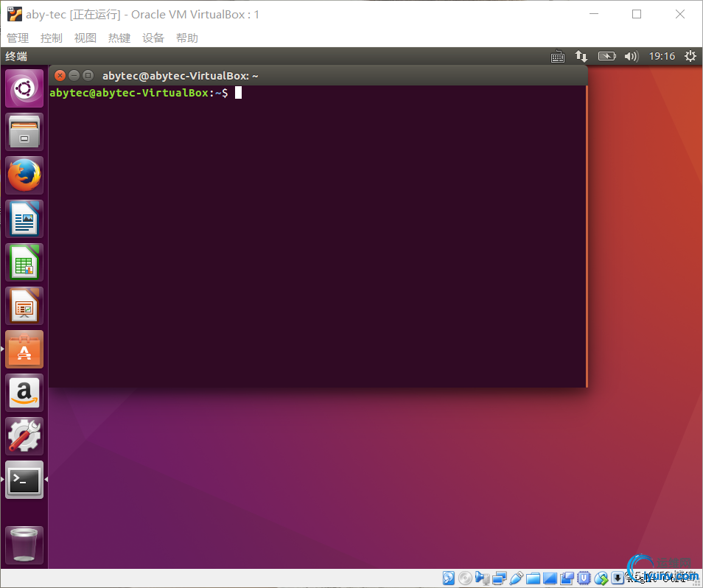703x588 pixels.
Task: Click the shared folders status icon
Action: 533,578
